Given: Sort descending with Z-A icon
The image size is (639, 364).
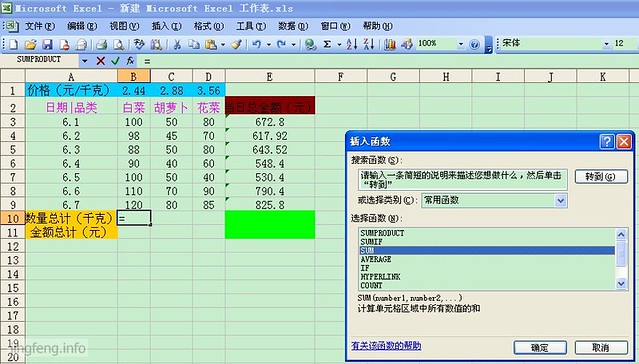Looking at the screenshot, I should pos(369,44).
